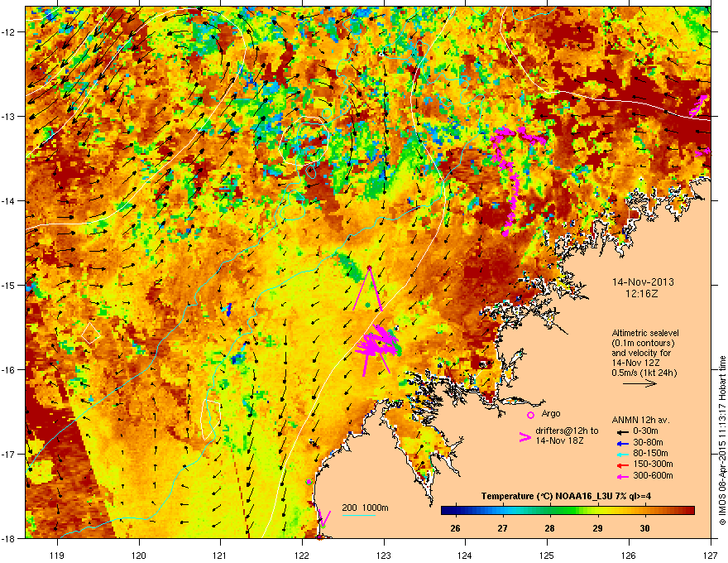Click the time label 12:16Z
The height and width of the screenshot is (563, 728).
click(x=642, y=294)
